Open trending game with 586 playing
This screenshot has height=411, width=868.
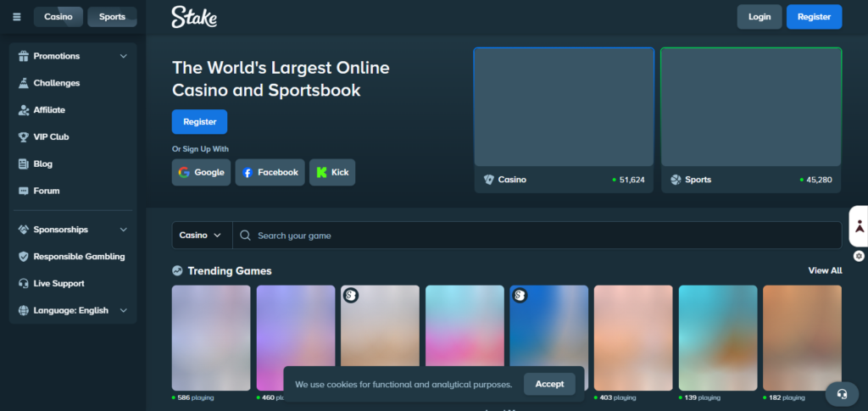(211, 338)
